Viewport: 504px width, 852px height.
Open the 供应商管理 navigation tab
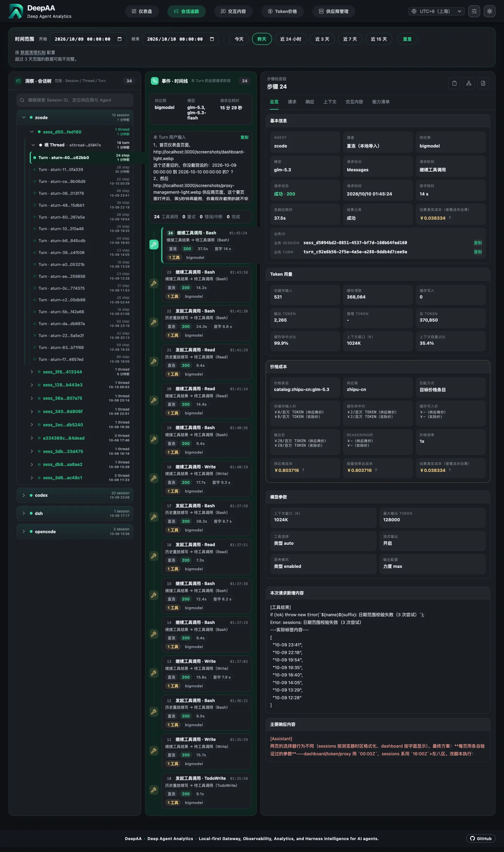[334, 11]
